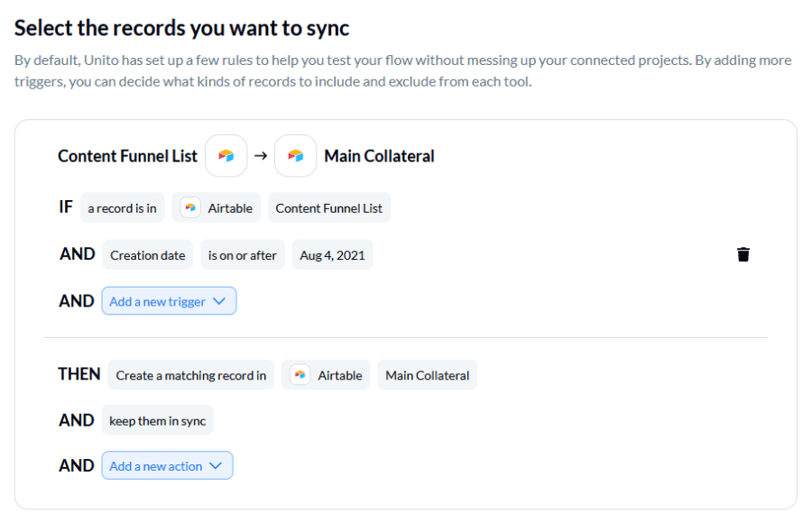Select the Creation date trigger field
The height and width of the screenshot is (532, 812).
(x=147, y=254)
